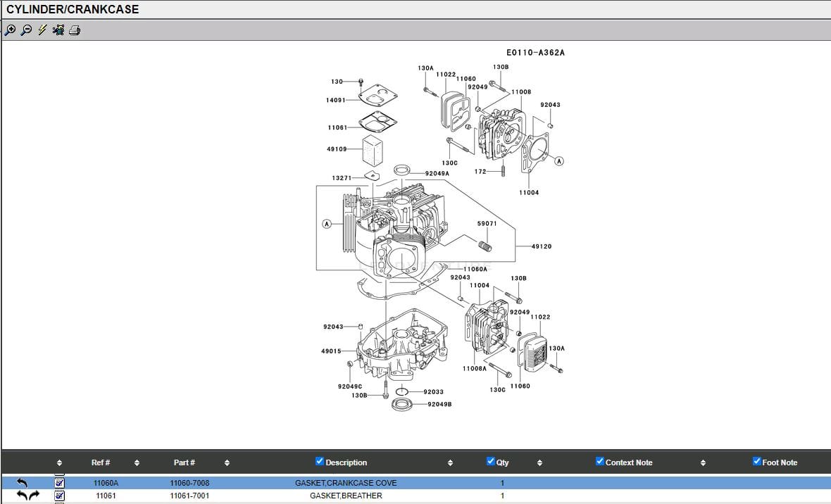This screenshot has height=504, width=831.
Task: Click the sort arrows right of Ref #
Action: (137, 463)
